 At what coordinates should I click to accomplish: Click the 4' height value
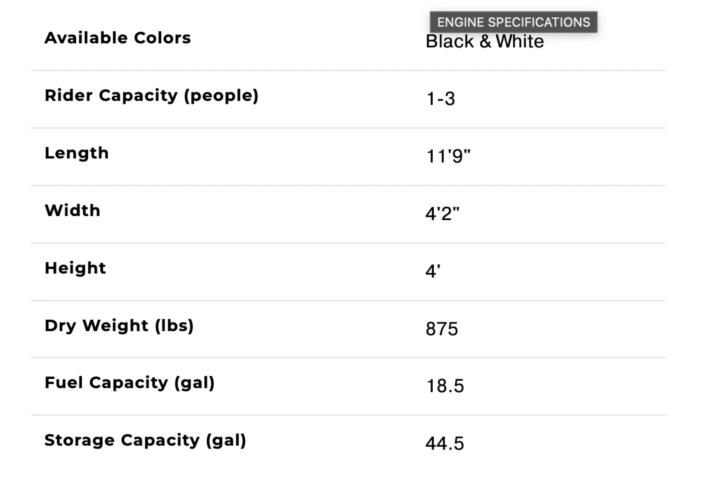tap(433, 271)
